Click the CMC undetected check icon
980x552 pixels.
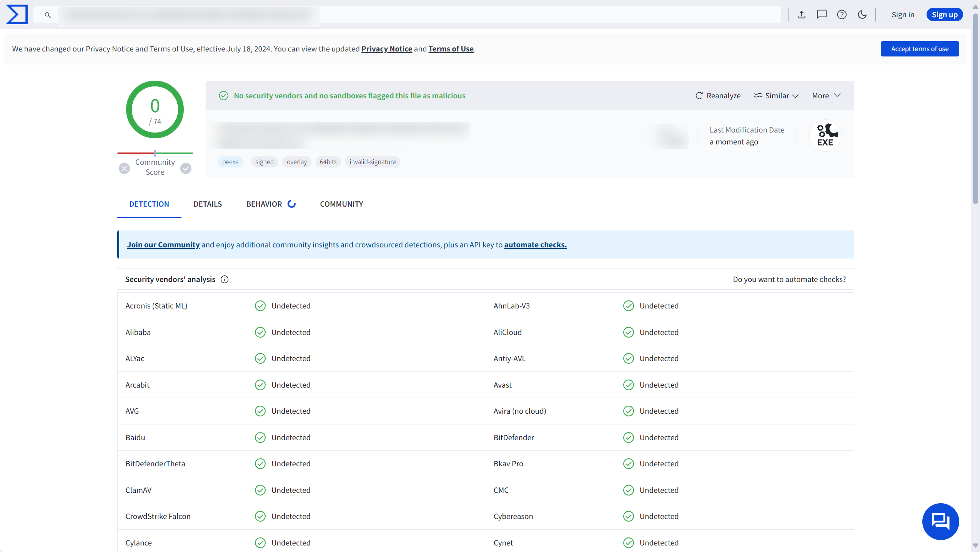[x=629, y=490]
